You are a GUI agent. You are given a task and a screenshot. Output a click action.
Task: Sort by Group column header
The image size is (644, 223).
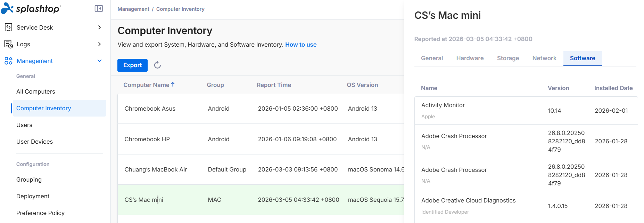(x=215, y=85)
